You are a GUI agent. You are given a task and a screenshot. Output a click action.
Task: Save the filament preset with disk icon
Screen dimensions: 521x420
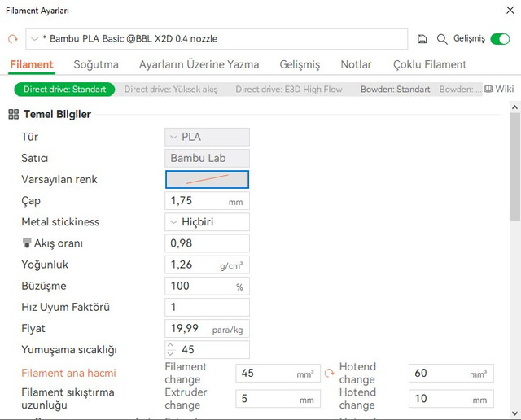(x=422, y=39)
